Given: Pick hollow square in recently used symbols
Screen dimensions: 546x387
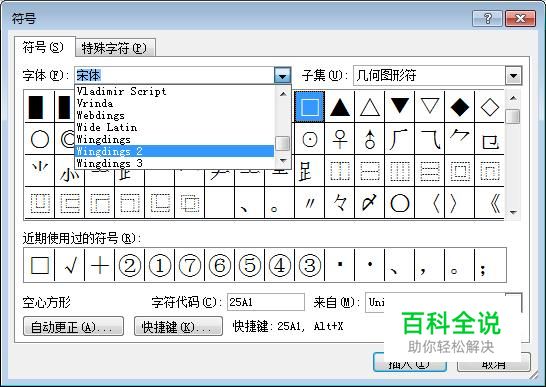Looking at the screenshot, I should point(40,265).
